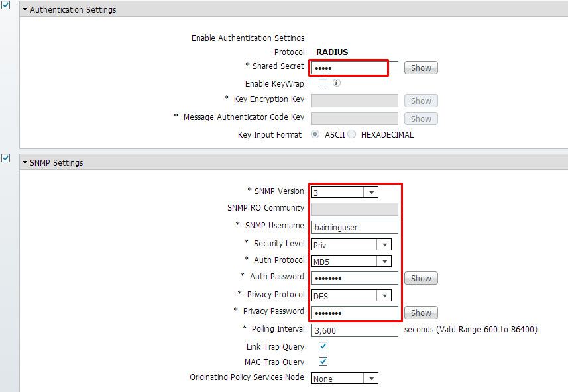Click the Enable Authentication Settings label
Screen dimensions: 568x392
[248, 38]
